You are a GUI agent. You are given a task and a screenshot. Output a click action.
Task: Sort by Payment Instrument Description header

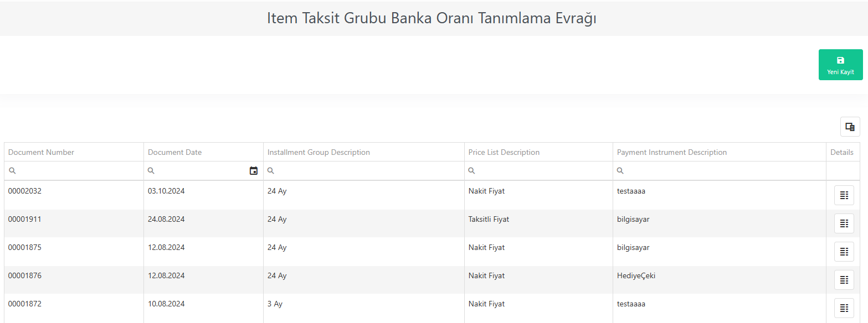(x=720, y=152)
